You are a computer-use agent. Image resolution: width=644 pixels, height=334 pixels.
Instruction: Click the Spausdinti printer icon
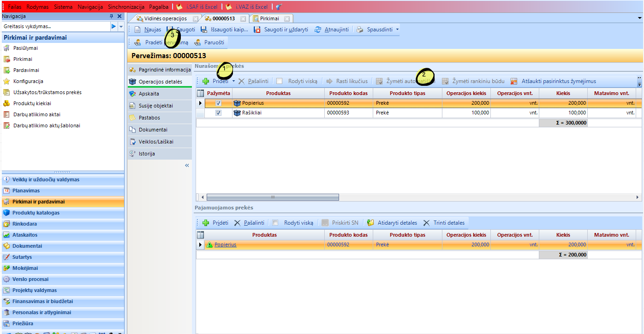360,30
